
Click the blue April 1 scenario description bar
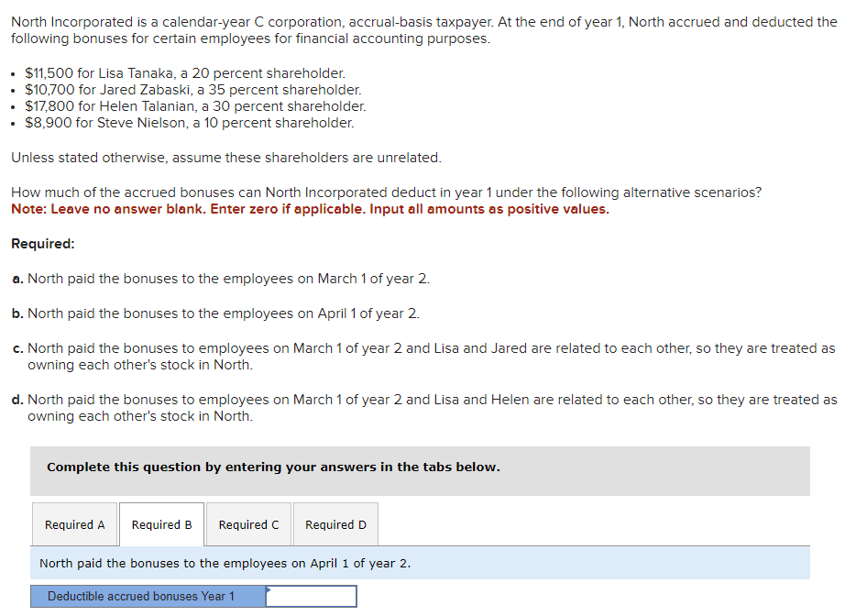(420, 563)
